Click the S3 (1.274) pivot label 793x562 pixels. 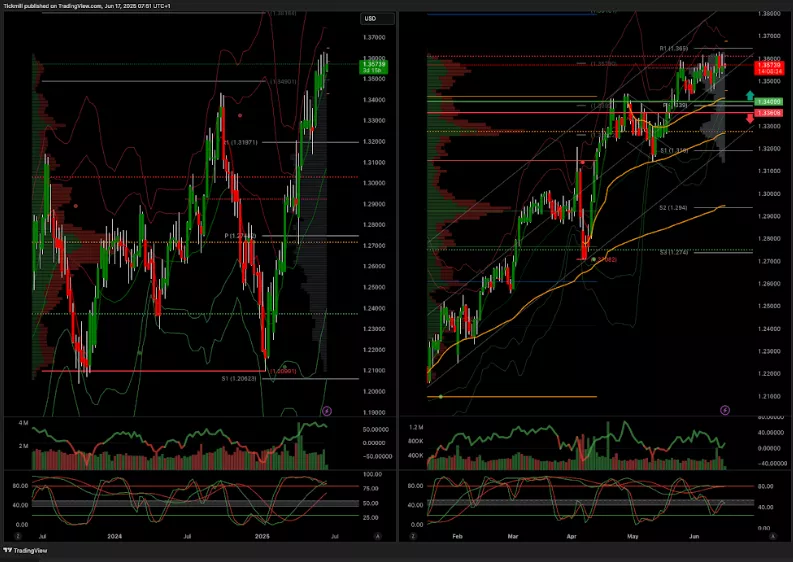(x=670, y=252)
